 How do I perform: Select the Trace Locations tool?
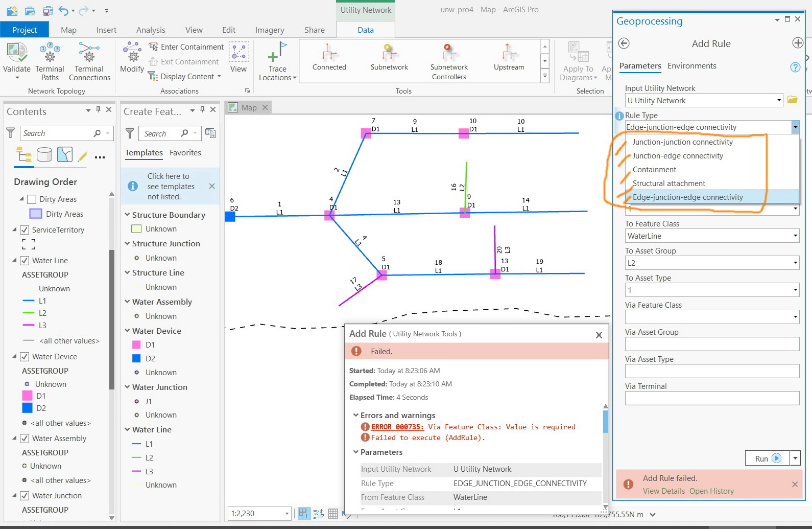pos(277,61)
